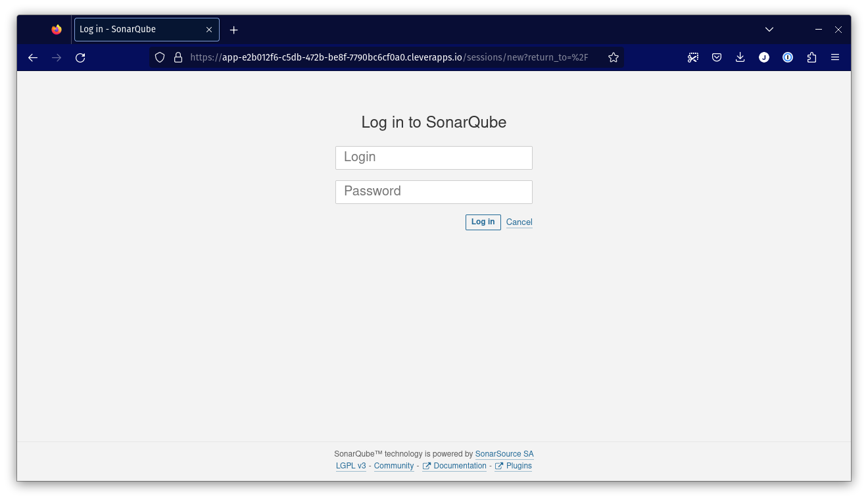Click the Firefox logo icon
Viewport: 868px width, 500px height.
pyautogui.click(x=57, y=30)
